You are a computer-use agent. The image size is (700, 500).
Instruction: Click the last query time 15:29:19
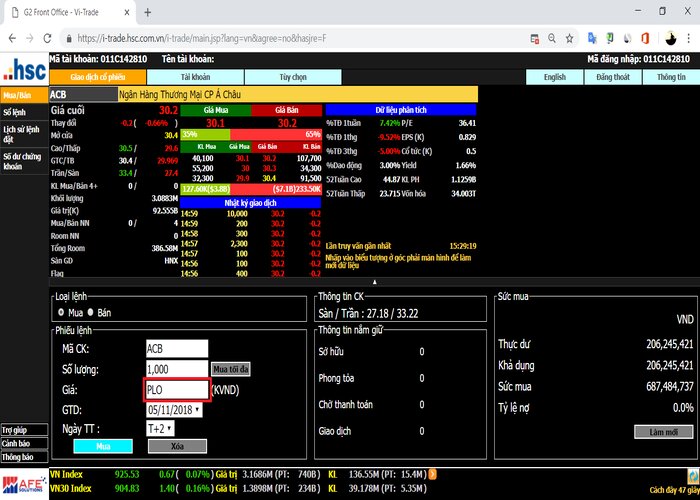(463, 246)
